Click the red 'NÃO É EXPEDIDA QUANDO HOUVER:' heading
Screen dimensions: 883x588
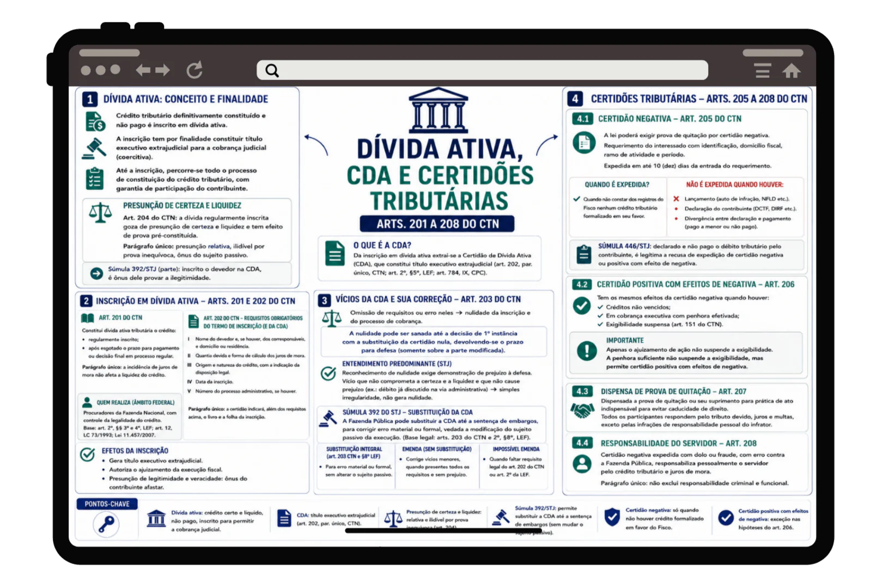pos(735,185)
